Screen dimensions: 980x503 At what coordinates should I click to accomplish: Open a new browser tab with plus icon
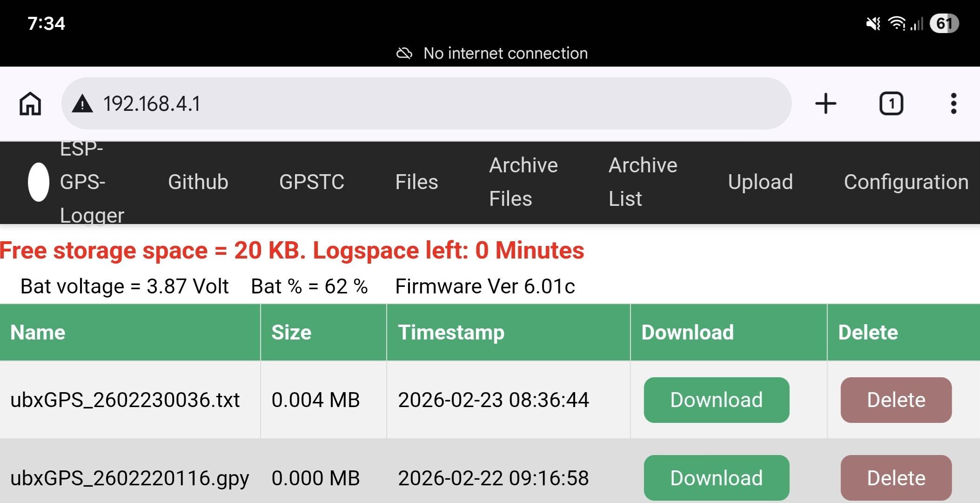coord(826,103)
